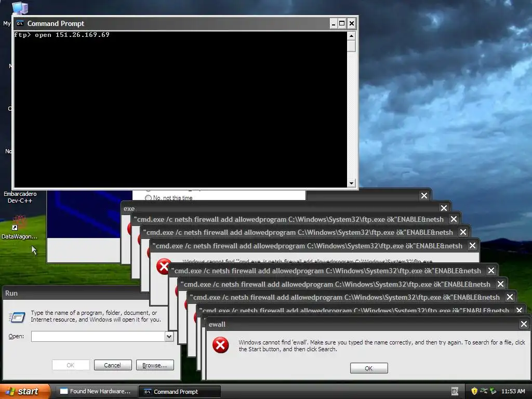This screenshot has width=532, height=399.
Task: Switch to Found New Hardware taskbar item
Action: 96,391
